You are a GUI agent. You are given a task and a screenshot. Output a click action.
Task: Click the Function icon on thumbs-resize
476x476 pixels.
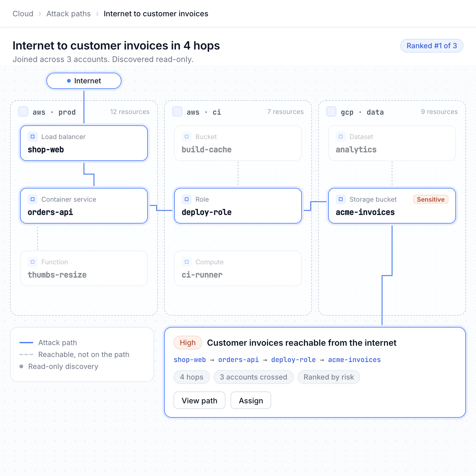[33, 262]
